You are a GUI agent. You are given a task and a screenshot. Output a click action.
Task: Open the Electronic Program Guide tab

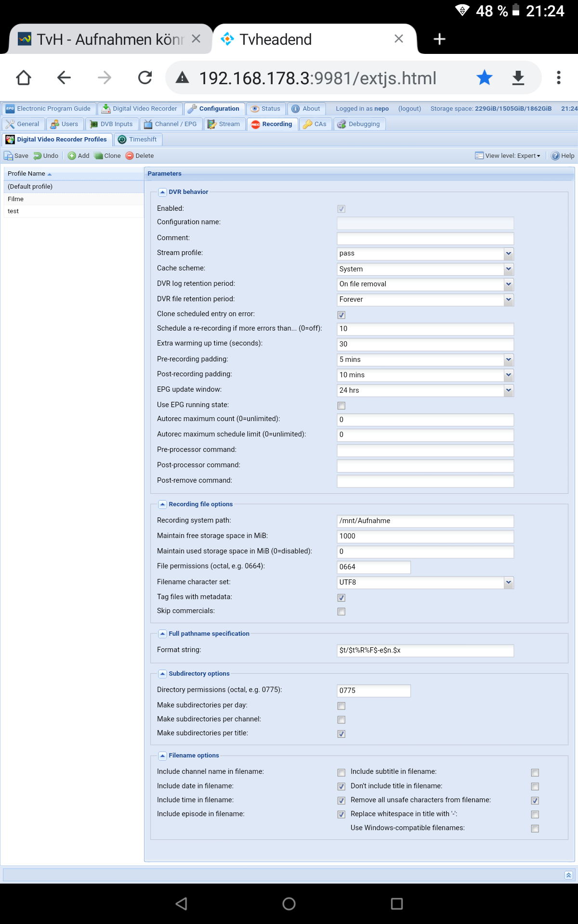(49, 109)
